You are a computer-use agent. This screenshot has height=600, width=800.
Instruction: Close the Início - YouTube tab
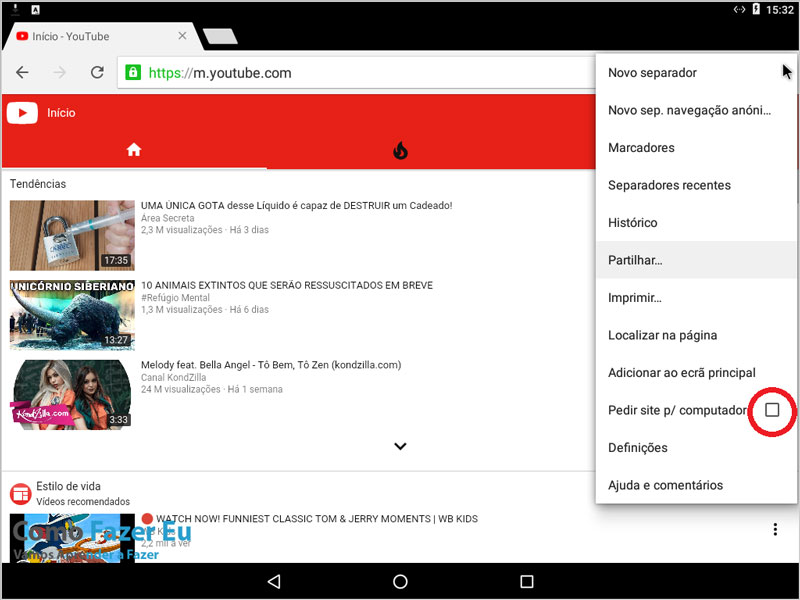click(x=182, y=36)
